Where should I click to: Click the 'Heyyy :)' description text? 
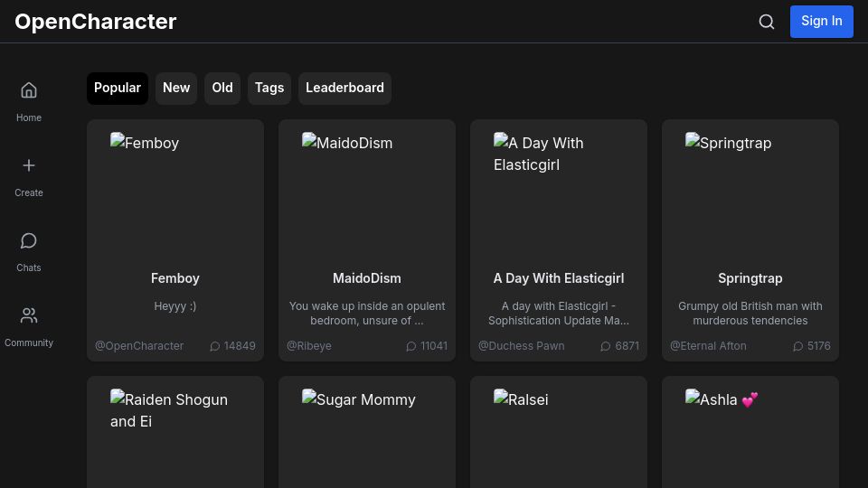(x=175, y=306)
